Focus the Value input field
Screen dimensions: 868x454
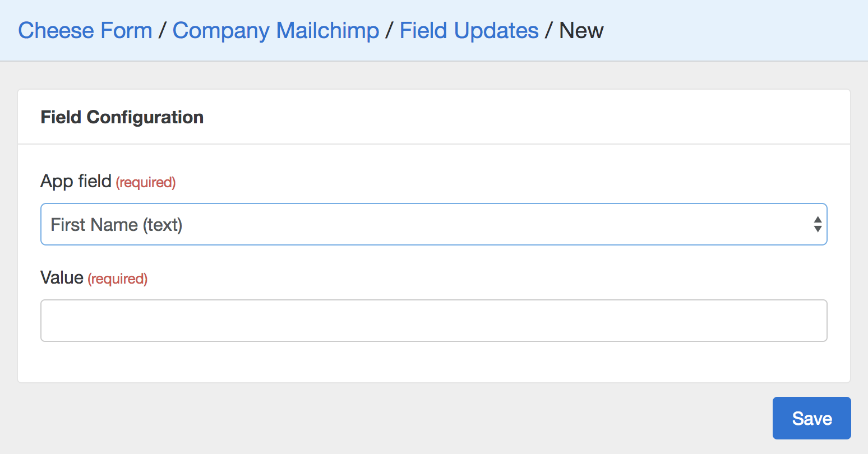(x=433, y=321)
